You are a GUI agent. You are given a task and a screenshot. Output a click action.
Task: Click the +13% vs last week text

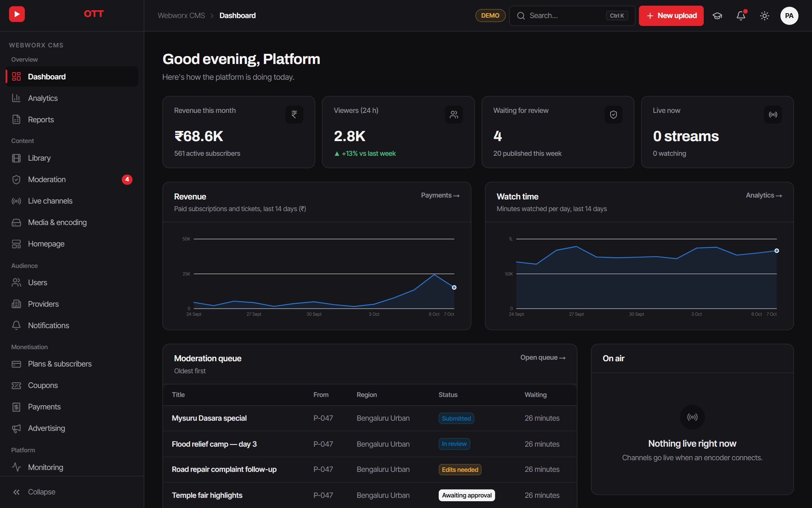tap(365, 154)
